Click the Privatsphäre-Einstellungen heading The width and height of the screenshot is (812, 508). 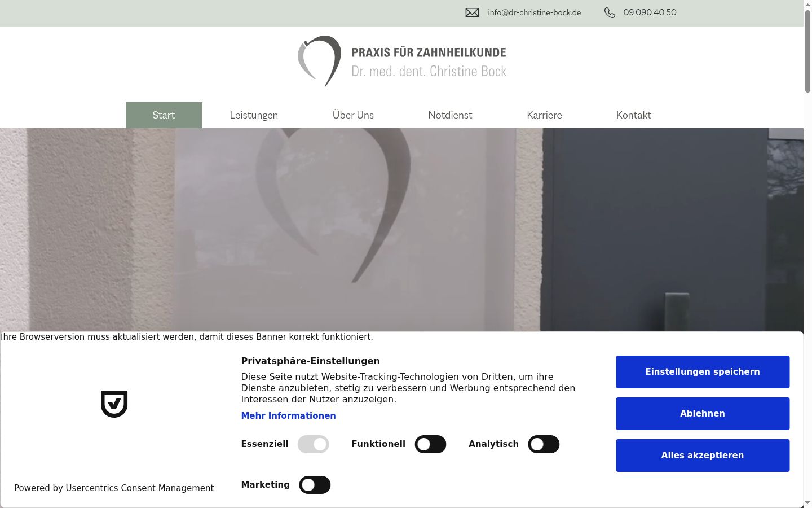click(x=310, y=361)
